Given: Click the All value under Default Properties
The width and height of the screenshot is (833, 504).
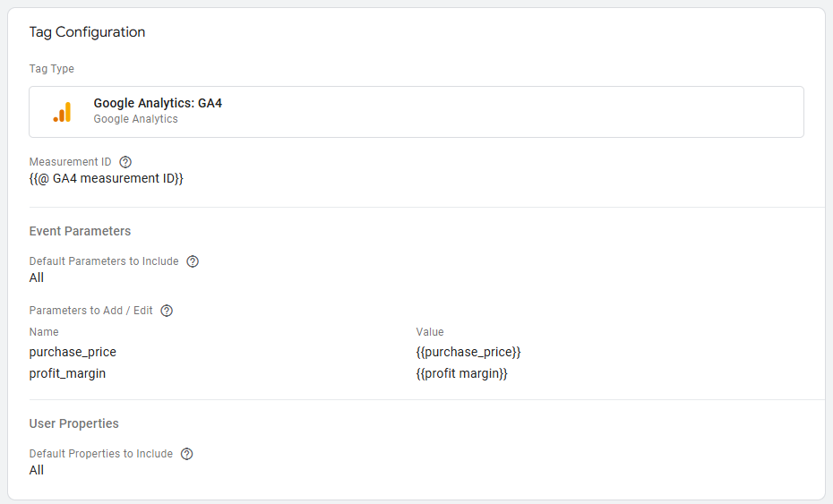Looking at the screenshot, I should [x=37, y=470].
